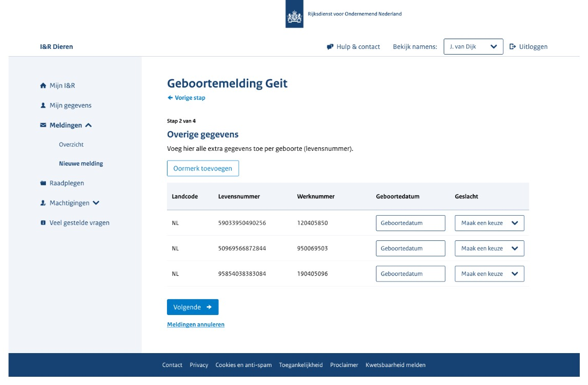Click the person icon next to Mijn gegevens

coord(43,105)
